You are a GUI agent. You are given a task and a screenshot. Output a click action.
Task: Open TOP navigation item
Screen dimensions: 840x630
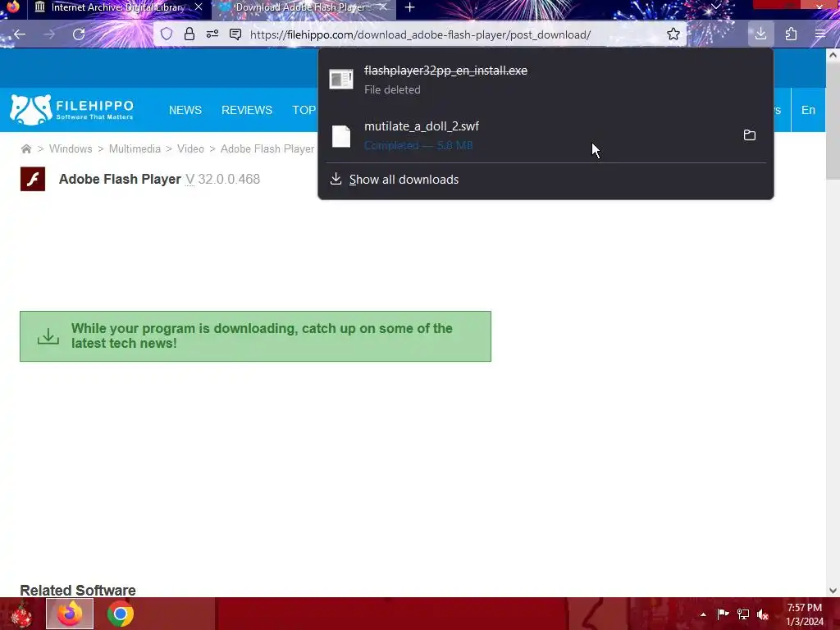(x=304, y=110)
